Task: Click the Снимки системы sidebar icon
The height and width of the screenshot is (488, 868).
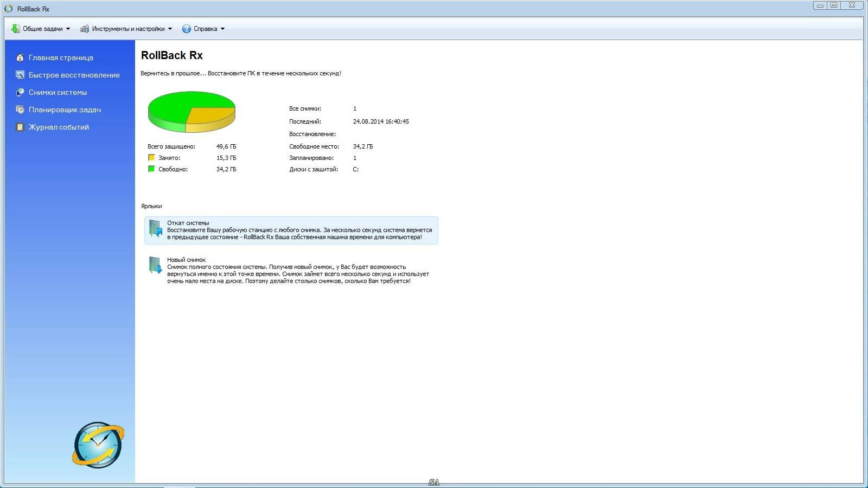Action: click(20, 92)
